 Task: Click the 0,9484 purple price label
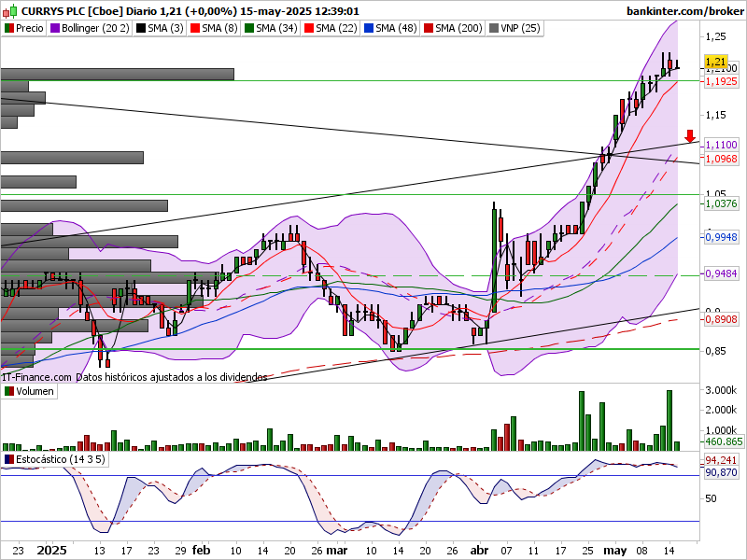[721, 273]
